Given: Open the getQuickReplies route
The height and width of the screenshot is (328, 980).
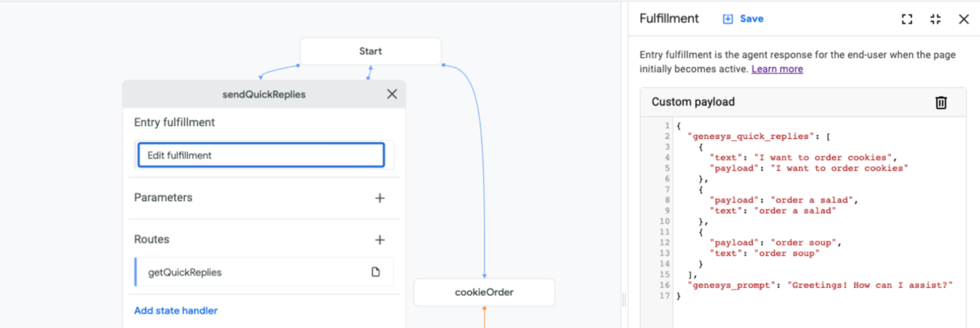Looking at the screenshot, I should [185, 272].
